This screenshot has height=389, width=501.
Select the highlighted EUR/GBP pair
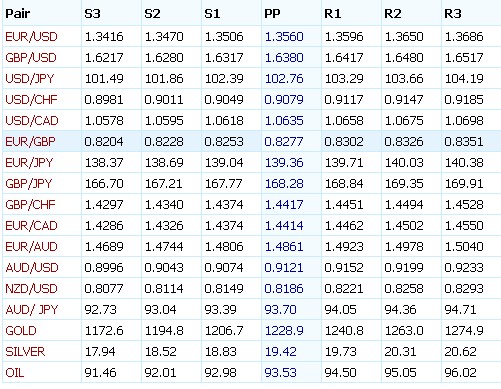point(30,142)
